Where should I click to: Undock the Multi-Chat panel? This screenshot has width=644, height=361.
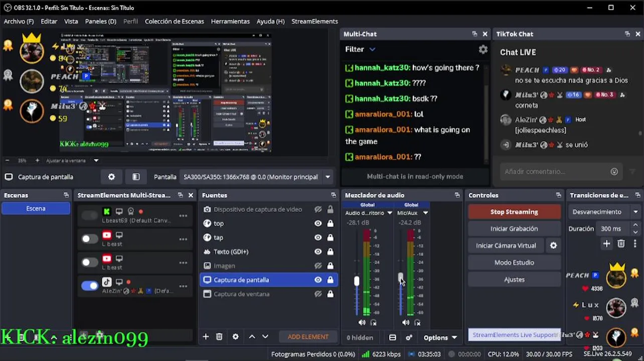tap(474, 34)
